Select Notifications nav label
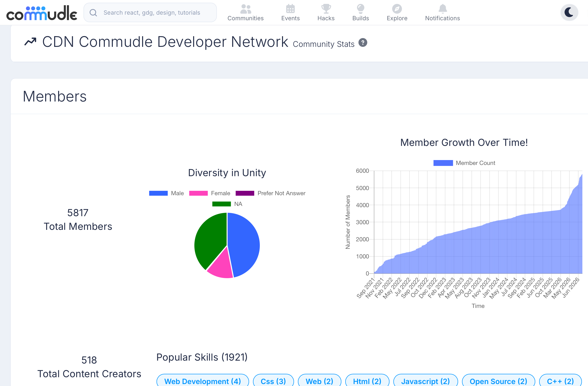This screenshot has height=386, width=588. (442, 18)
